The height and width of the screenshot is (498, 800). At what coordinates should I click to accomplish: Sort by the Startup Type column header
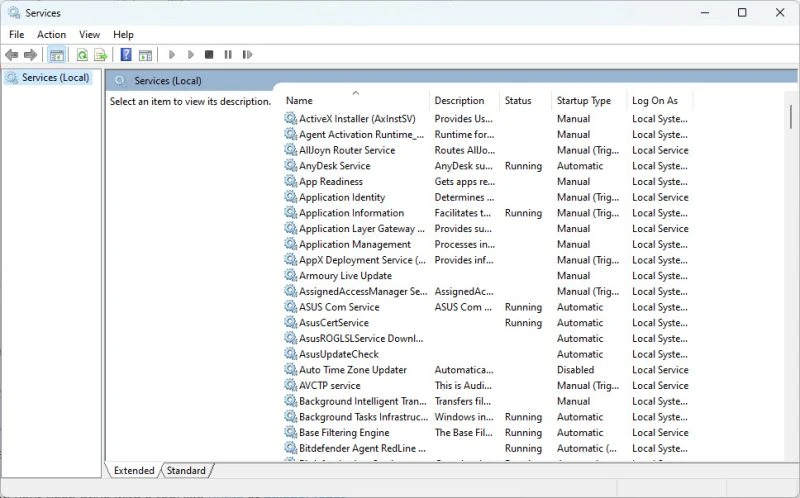[589, 101]
